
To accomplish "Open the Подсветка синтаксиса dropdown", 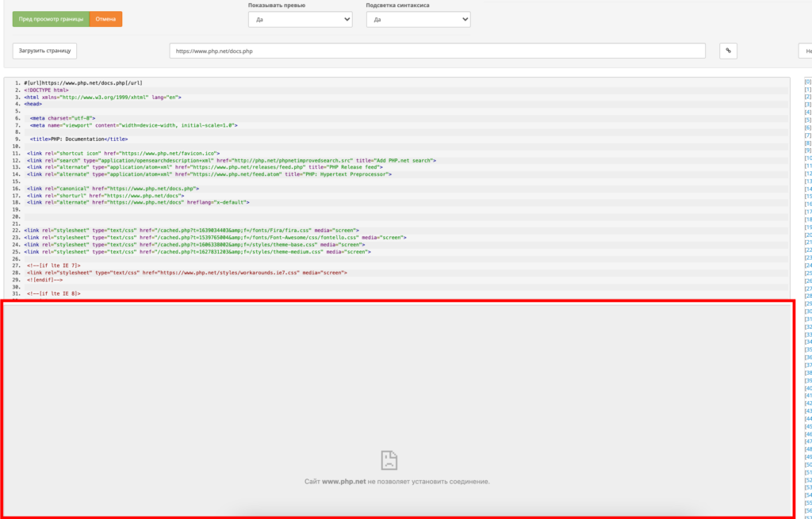I will [x=419, y=20].
